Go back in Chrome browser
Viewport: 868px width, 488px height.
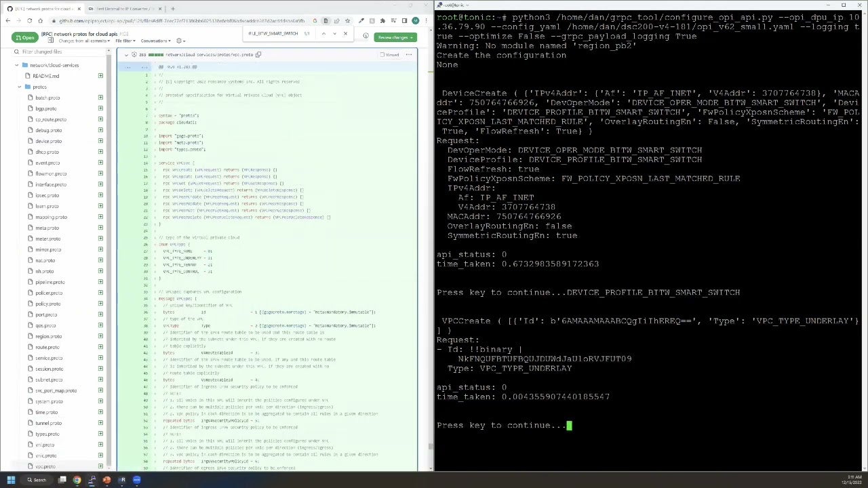(x=7, y=21)
